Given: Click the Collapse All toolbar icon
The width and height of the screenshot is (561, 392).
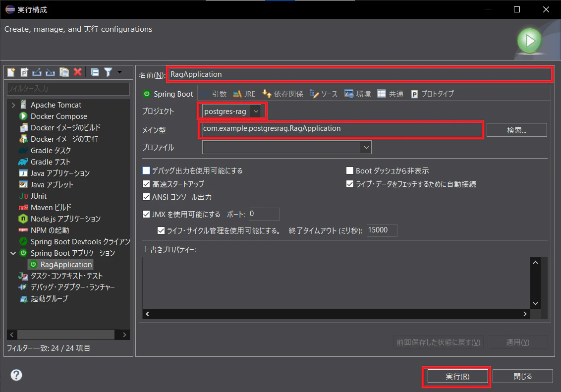Looking at the screenshot, I should click(x=95, y=72).
